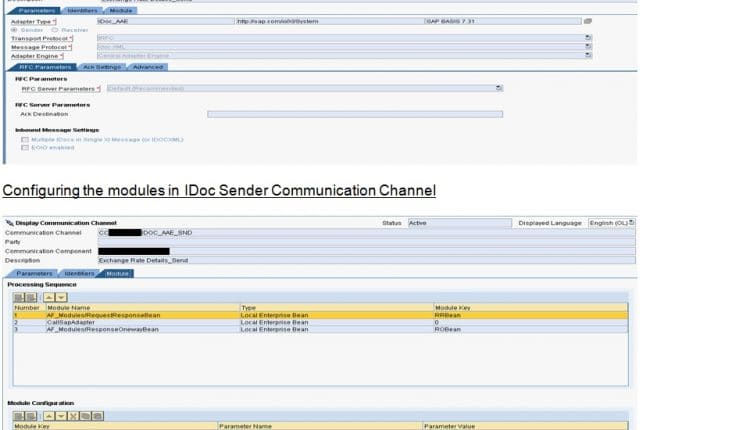Image resolution: width=750 pixels, height=430 pixels.
Task: Click the X delete icon in Module Configuration
Action: pyautogui.click(x=73, y=416)
